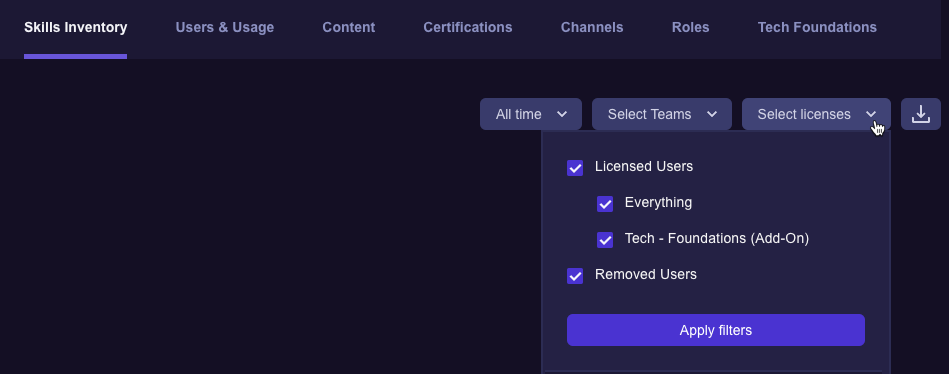This screenshot has width=949, height=374.
Task: Click the Apply filters button
Action: click(716, 330)
